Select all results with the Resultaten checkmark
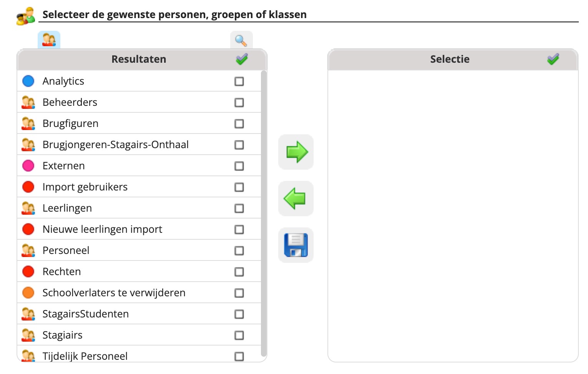 coord(242,59)
